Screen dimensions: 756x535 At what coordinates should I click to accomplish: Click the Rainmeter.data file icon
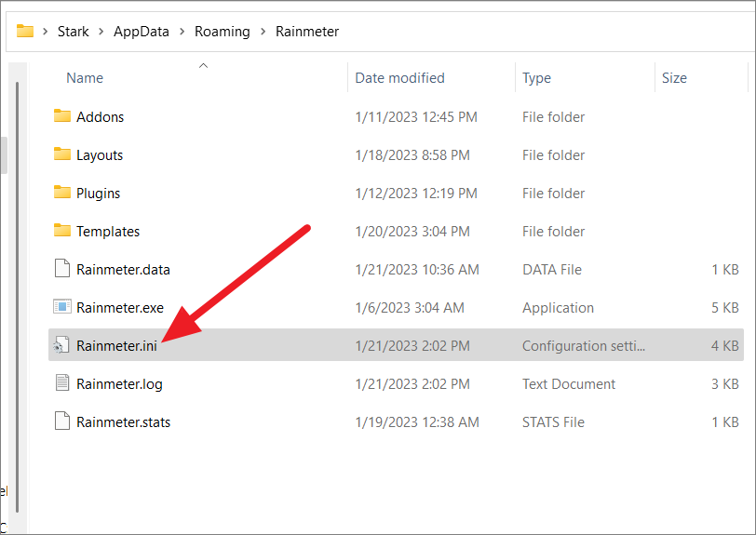coord(61,269)
